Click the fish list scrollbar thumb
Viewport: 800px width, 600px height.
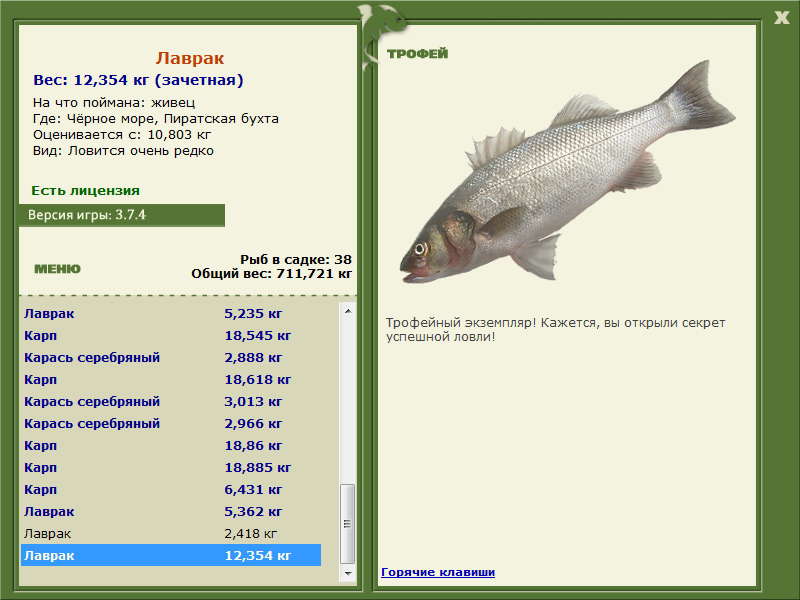(x=348, y=523)
